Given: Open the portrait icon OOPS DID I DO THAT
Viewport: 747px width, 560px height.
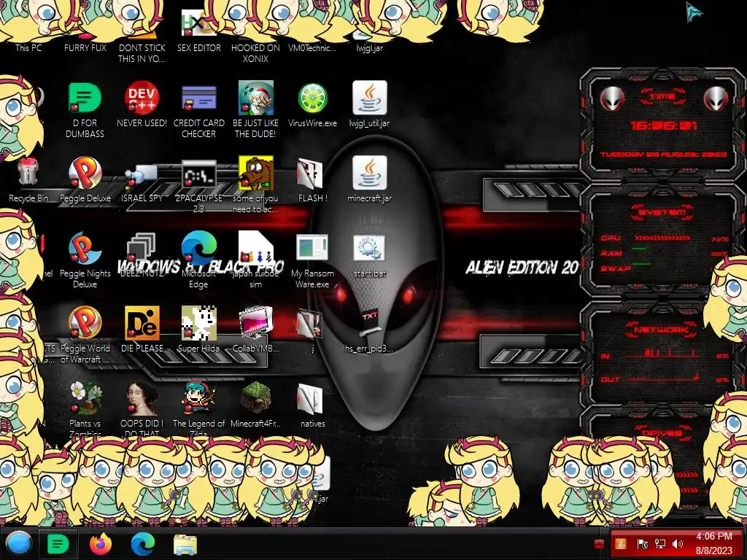Looking at the screenshot, I should (x=142, y=398).
